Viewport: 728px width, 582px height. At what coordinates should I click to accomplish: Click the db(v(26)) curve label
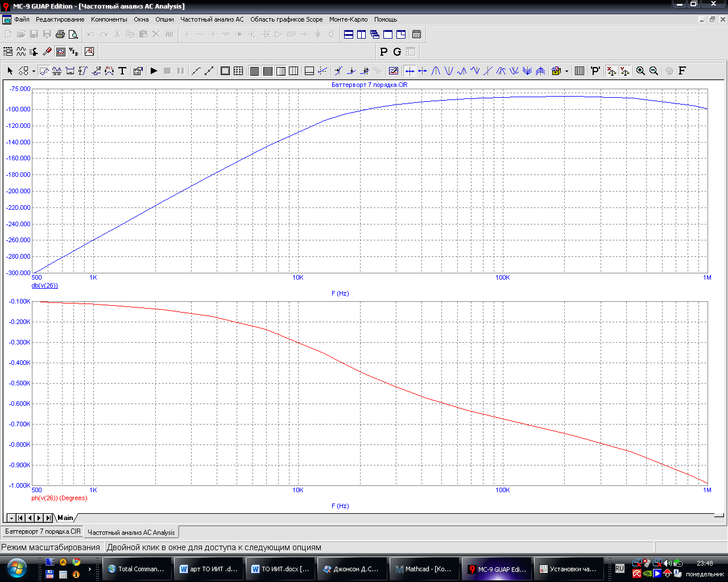point(44,285)
